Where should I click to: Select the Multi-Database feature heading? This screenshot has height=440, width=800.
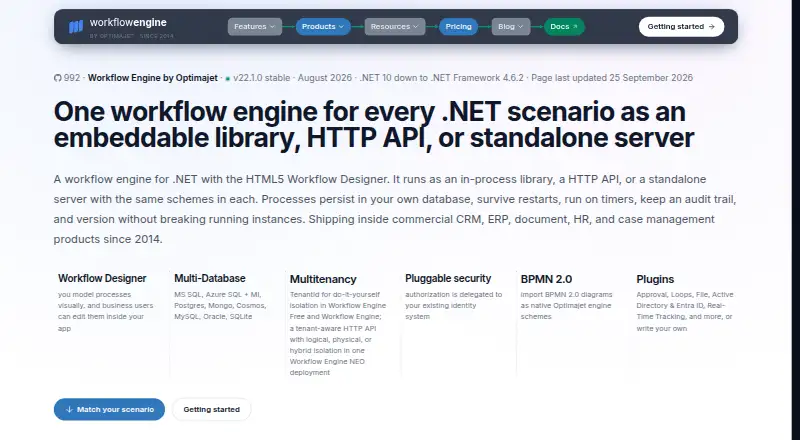coord(210,278)
